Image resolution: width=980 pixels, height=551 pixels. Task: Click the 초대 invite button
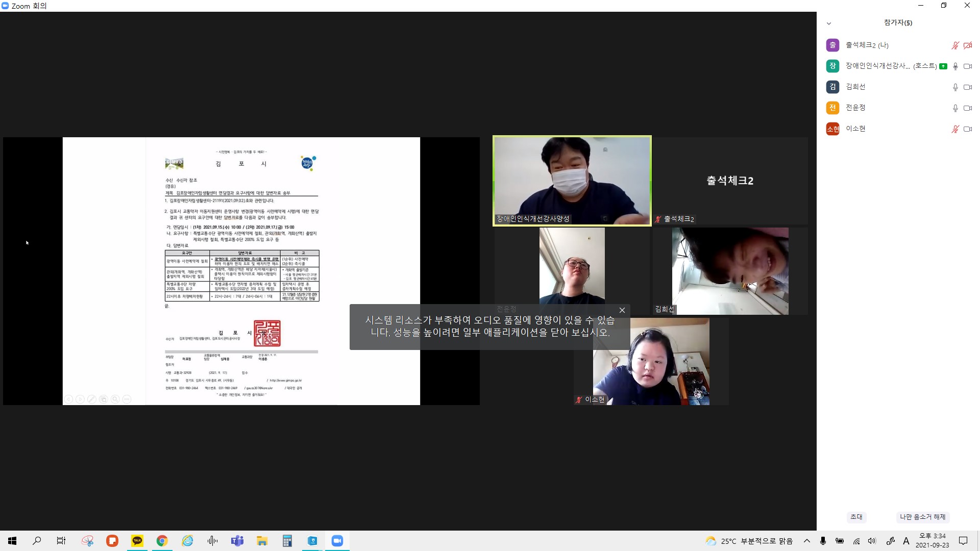coord(856,517)
